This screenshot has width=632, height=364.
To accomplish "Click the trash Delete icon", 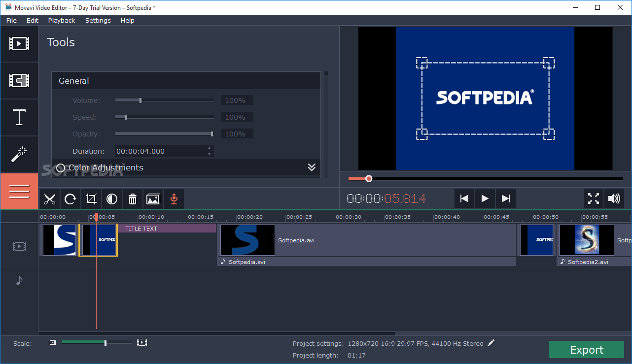I will pyautogui.click(x=133, y=199).
